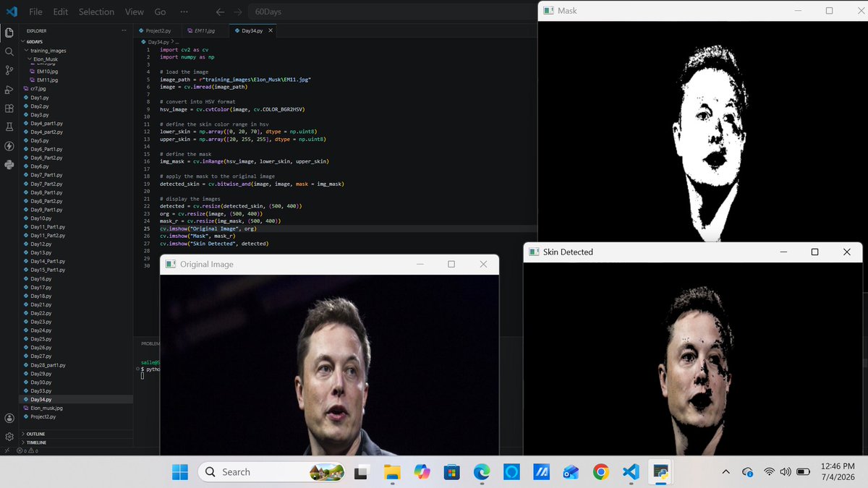The image size is (868, 488).
Task: Open cr7.jpg file in explorer
Action: (x=38, y=88)
